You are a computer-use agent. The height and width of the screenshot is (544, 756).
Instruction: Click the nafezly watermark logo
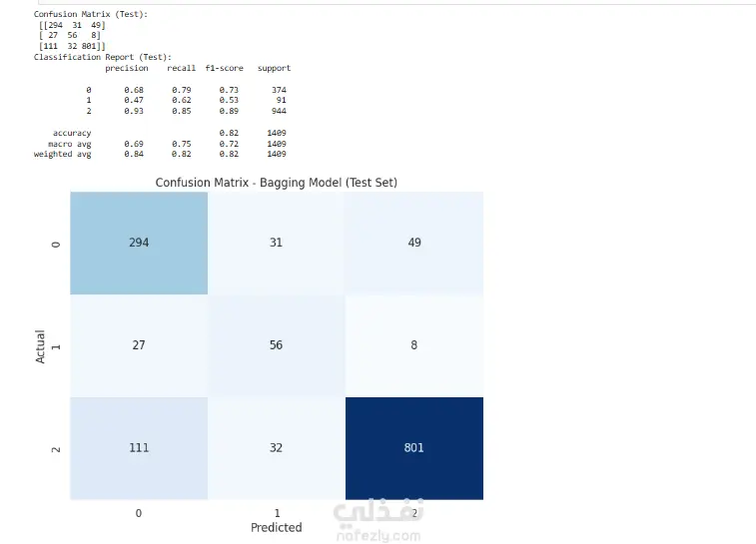tap(378, 513)
